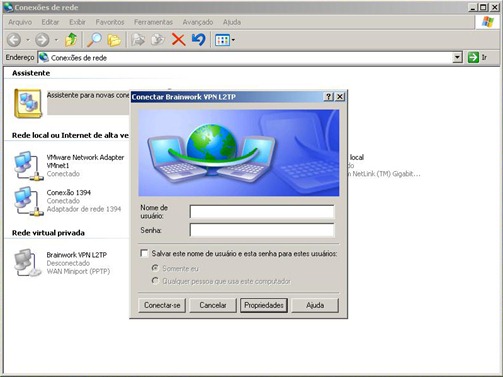
Task: Go up one folder level
Action: pos(71,40)
